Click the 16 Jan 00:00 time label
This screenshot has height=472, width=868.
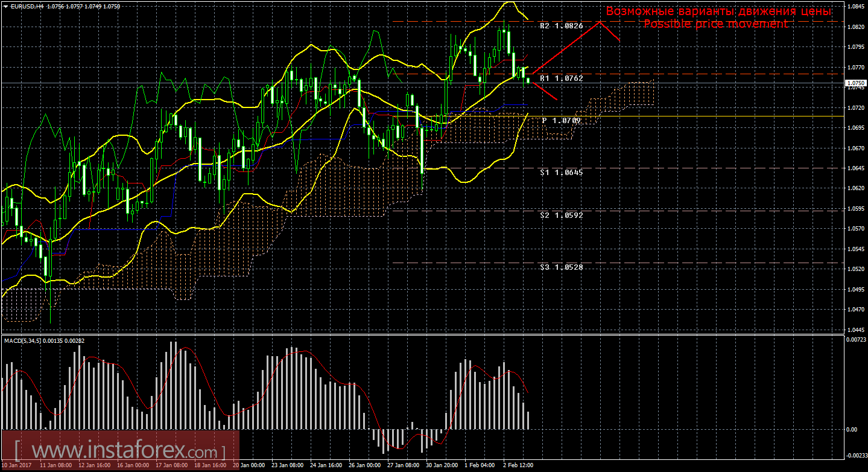point(133,466)
